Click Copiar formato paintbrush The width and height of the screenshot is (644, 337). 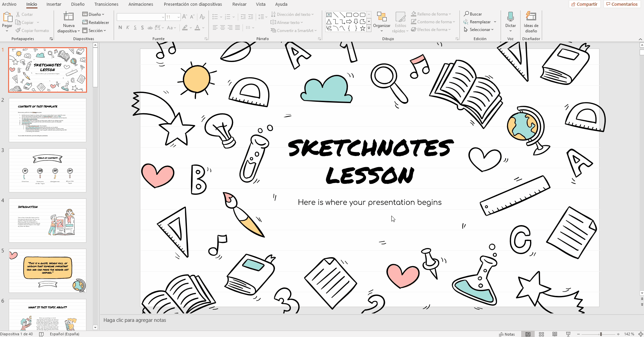pyautogui.click(x=32, y=31)
